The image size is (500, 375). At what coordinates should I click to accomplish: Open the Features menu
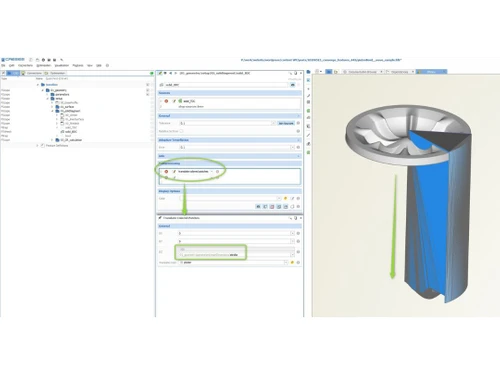pos(78,65)
